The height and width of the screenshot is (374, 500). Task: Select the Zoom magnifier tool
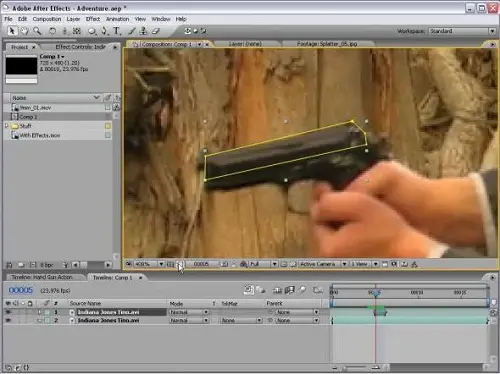37,31
